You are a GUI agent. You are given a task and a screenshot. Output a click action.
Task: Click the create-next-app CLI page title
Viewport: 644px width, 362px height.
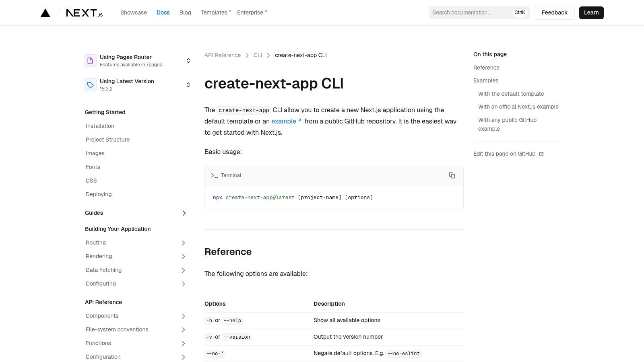click(274, 84)
